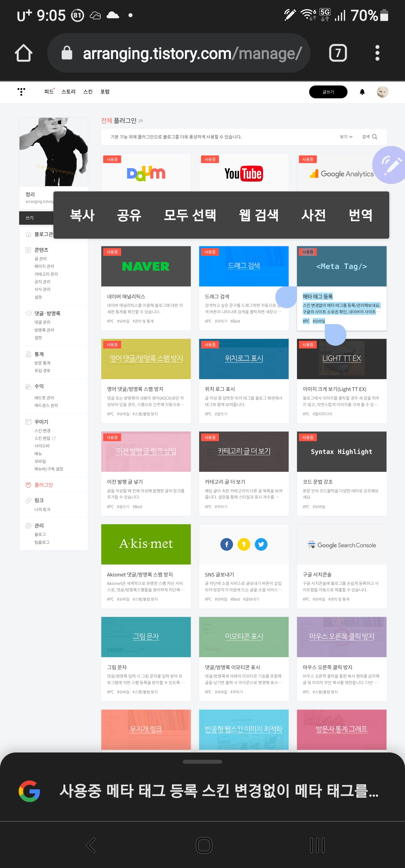The width and height of the screenshot is (405, 868).
Task: Open the 그림 문자 plugin card
Action: pos(146,659)
